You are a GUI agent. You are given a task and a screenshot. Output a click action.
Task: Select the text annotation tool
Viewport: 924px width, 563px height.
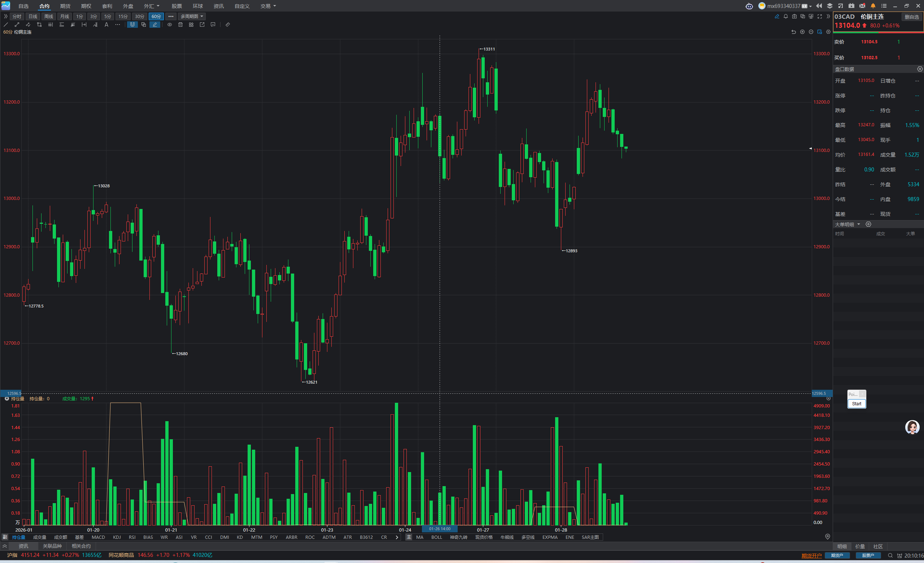(x=106, y=25)
